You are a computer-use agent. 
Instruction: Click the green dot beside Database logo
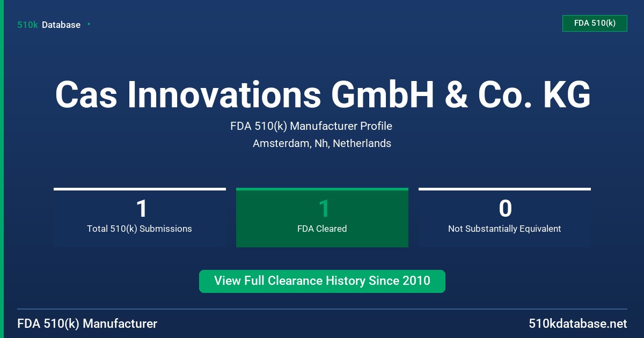[x=89, y=24]
